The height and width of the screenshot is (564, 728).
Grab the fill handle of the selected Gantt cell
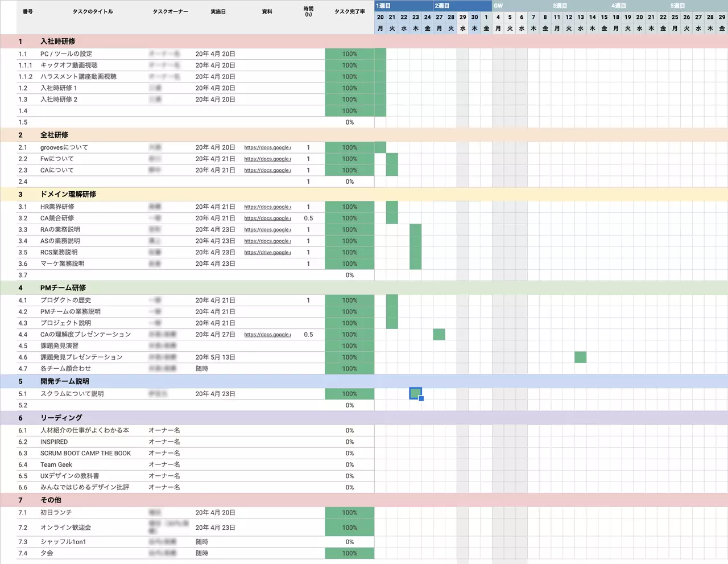click(x=421, y=398)
